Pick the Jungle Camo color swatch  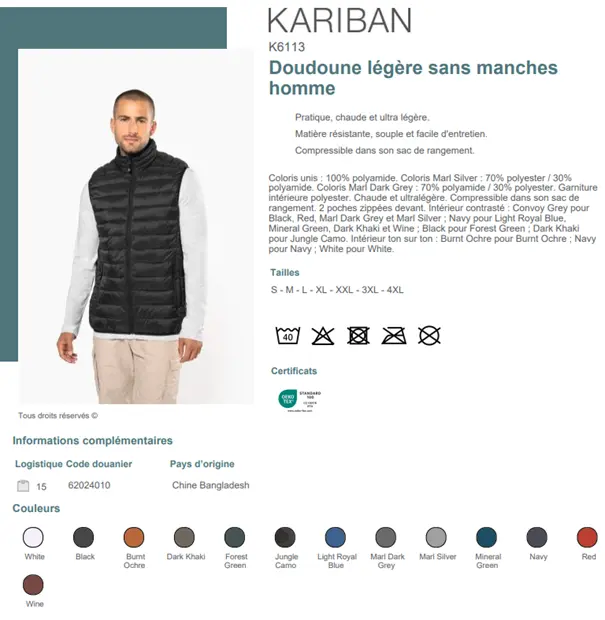285,537
